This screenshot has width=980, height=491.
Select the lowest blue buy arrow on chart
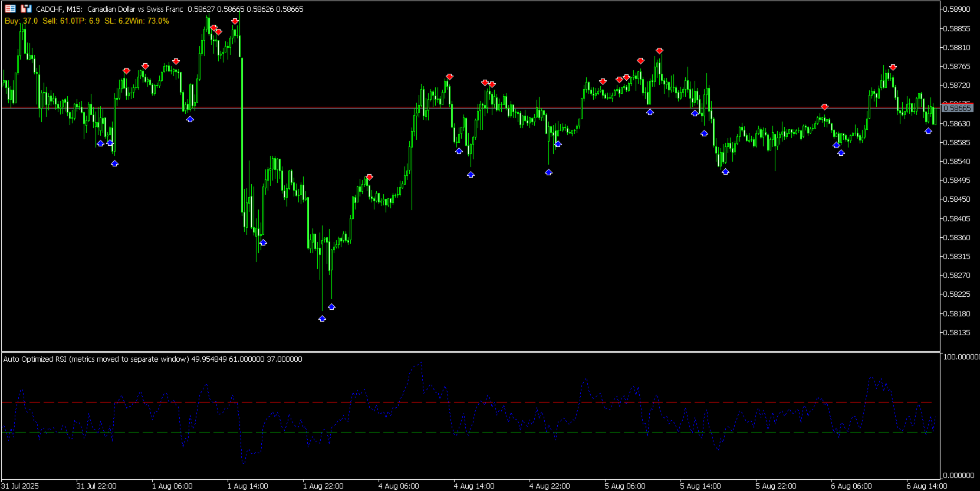[322, 319]
